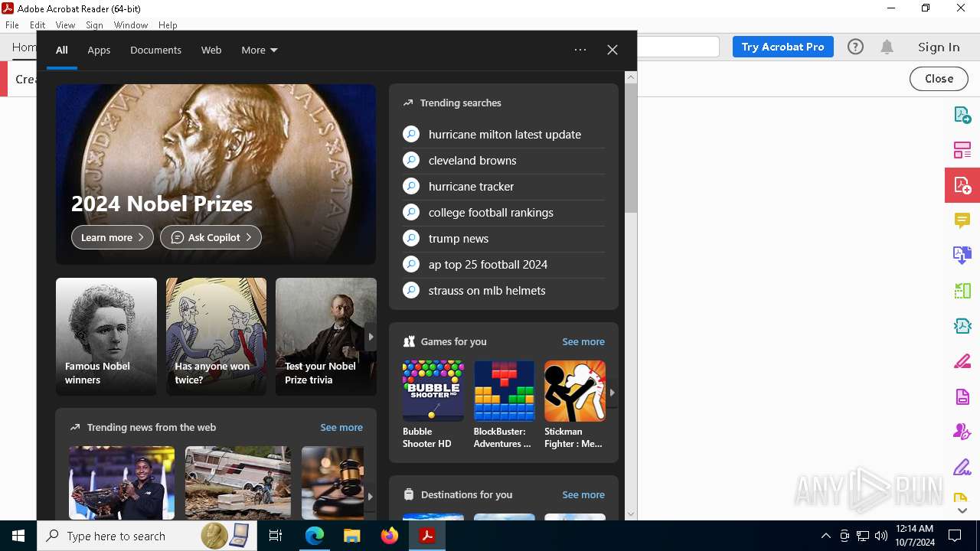This screenshot has height=551, width=980.
Task: Open the Sign menu in Acrobat Reader
Action: click(x=94, y=25)
